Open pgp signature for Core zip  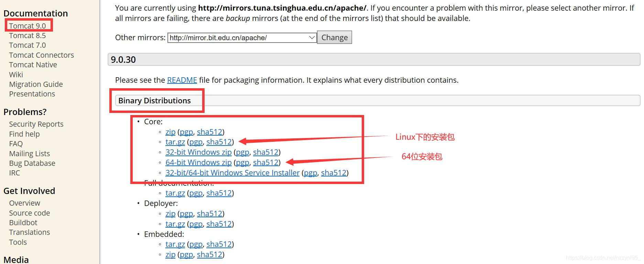tap(186, 132)
